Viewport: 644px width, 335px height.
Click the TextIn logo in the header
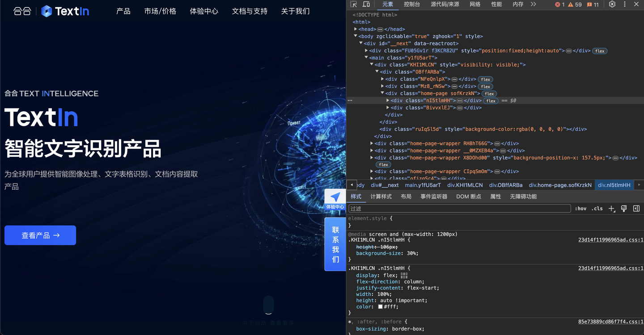(x=65, y=11)
